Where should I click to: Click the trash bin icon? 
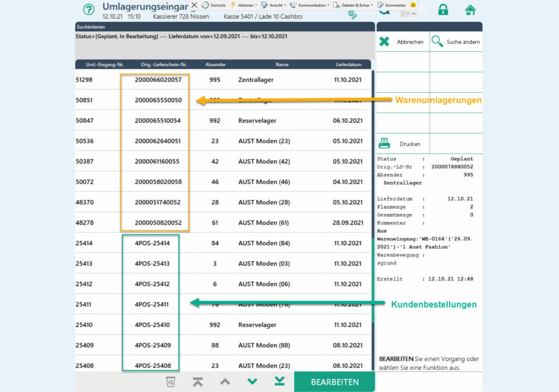coord(170,382)
